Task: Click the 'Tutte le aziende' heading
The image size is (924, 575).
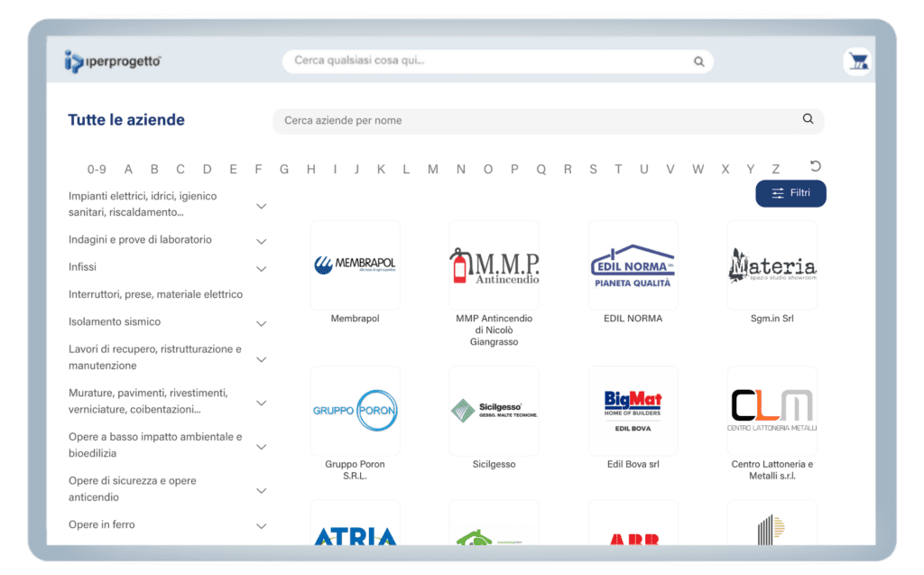Action: [x=126, y=120]
